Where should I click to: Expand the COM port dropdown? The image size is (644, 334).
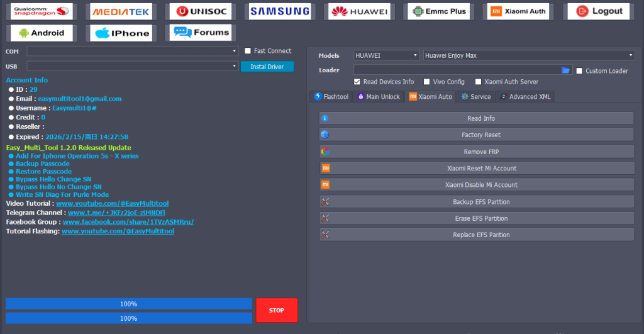point(133,52)
